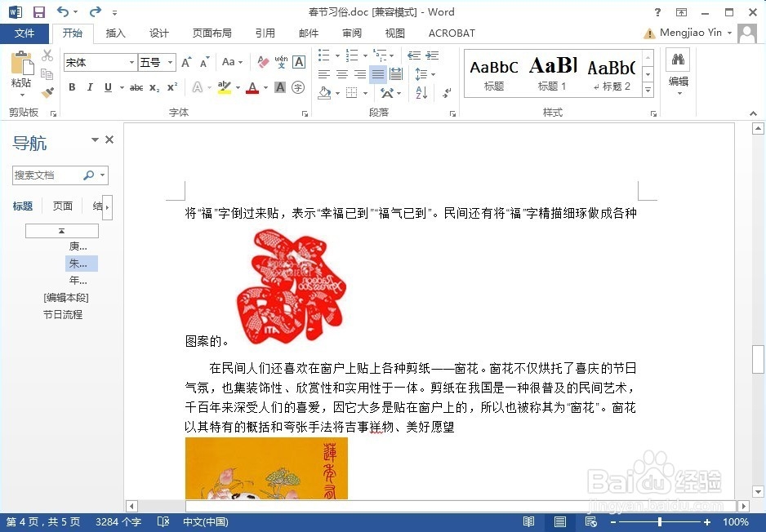Screen dimensions: 766x532
Task: Open the 文件 File tab
Action: click(x=24, y=33)
